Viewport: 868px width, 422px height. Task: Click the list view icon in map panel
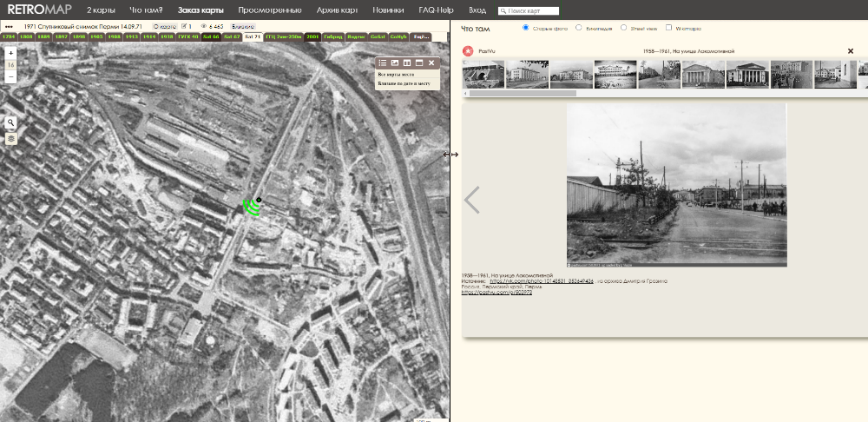point(383,63)
